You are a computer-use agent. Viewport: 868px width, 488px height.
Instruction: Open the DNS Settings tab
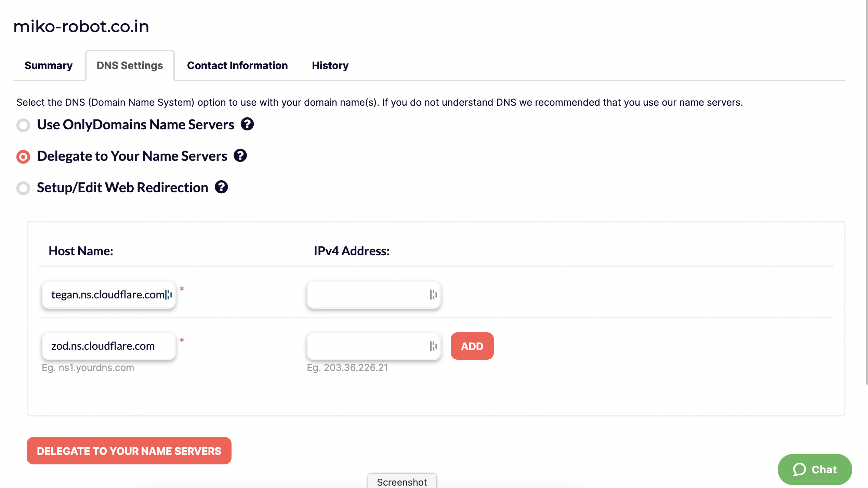[130, 65]
